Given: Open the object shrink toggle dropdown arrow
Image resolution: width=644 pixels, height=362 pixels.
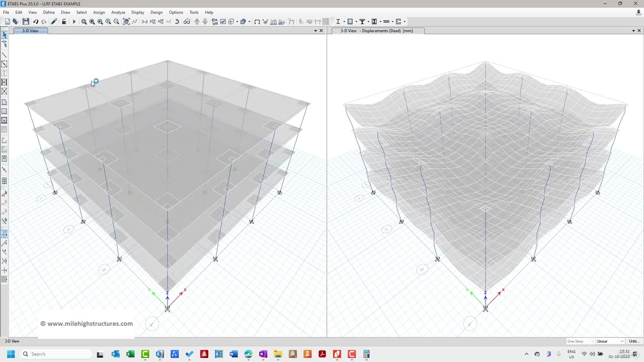Looking at the screenshot, I should (x=237, y=22).
